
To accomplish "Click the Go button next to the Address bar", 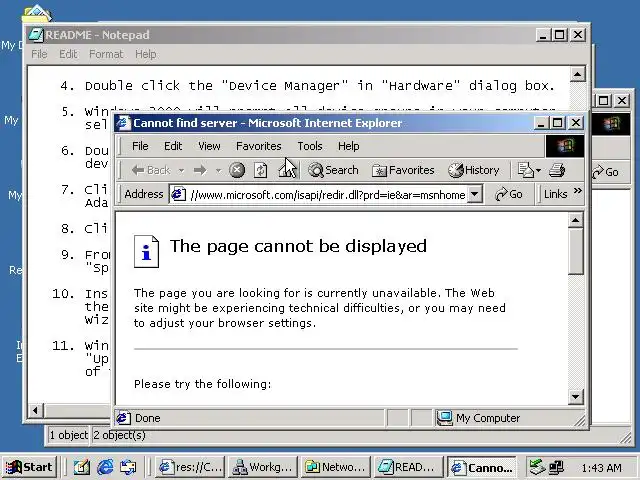I will (x=509, y=194).
